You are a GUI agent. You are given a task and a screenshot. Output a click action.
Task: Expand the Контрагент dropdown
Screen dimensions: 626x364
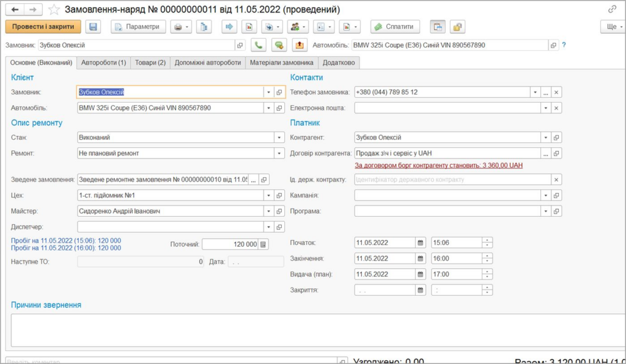546,137
